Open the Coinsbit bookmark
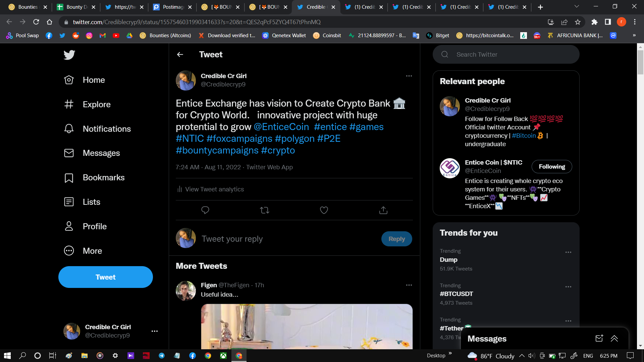The image size is (644, 362). click(x=327, y=36)
